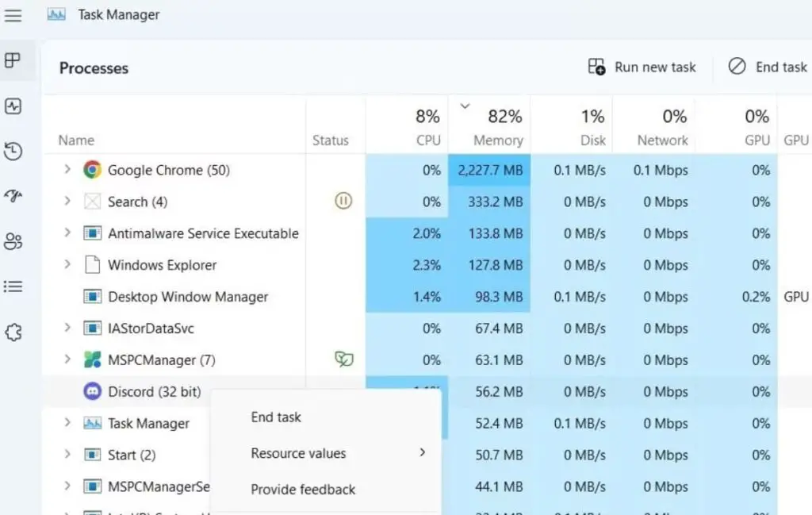Open the App history page icon

pyautogui.click(x=13, y=151)
